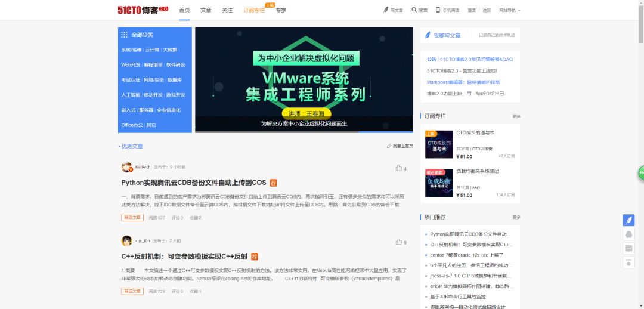Like the C++反射机制 article with thumbs-up

(x=398, y=242)
